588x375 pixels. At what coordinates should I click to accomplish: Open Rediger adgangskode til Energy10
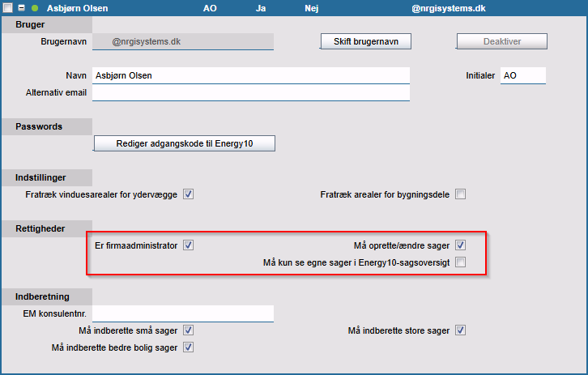(185, 143)
